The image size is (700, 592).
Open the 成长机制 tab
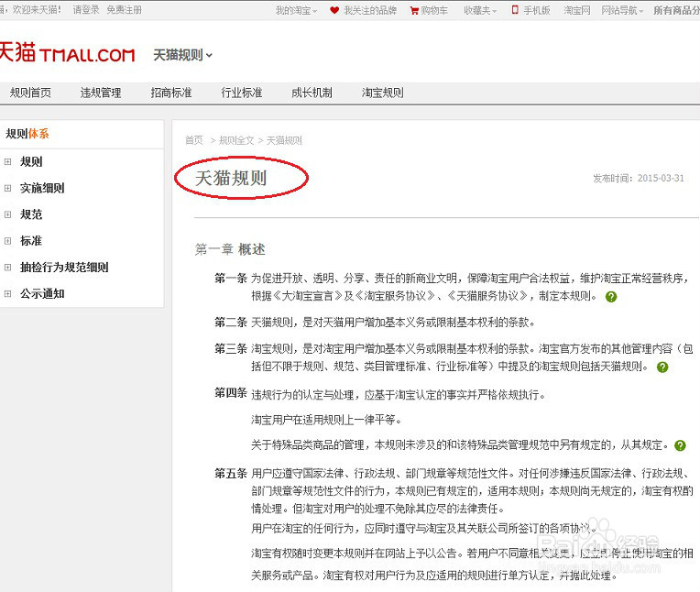tap(312, 93)
